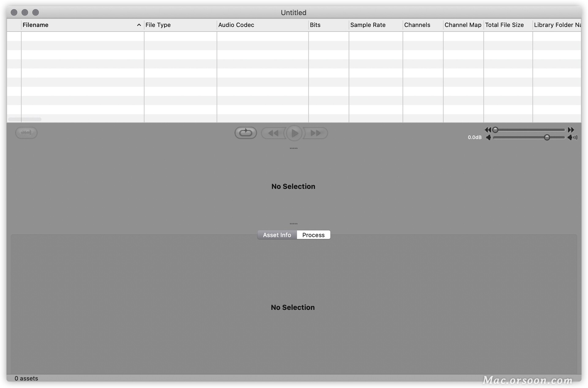Sort by the Filename column header
The image size is (588, 388).
tap(83, 25)
